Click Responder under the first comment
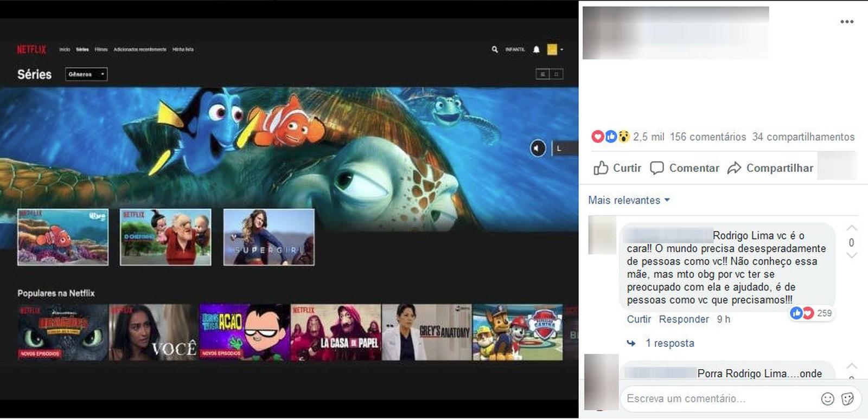The height and width of the screenshot is (419, 868). (684, 319)
